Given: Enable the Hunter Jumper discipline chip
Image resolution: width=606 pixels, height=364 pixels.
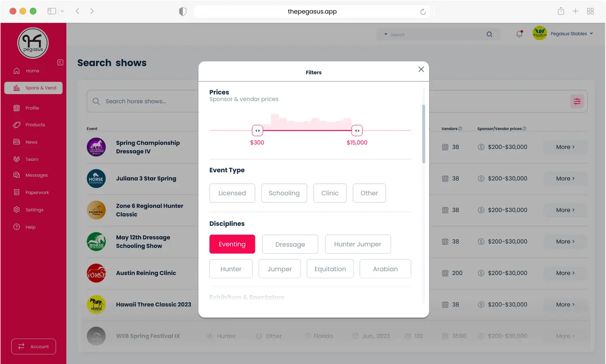Looking at the screenshot, I should [x=358, y=244].
